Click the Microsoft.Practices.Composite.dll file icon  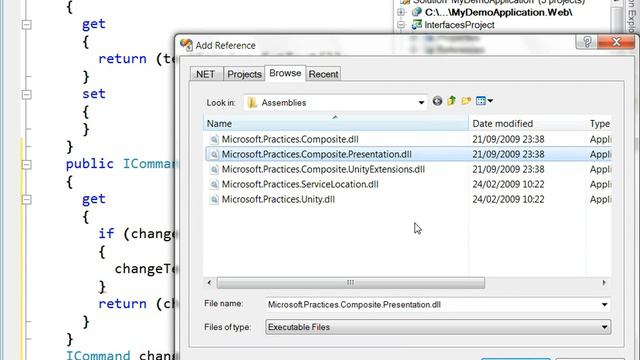(x=214, y=140)
